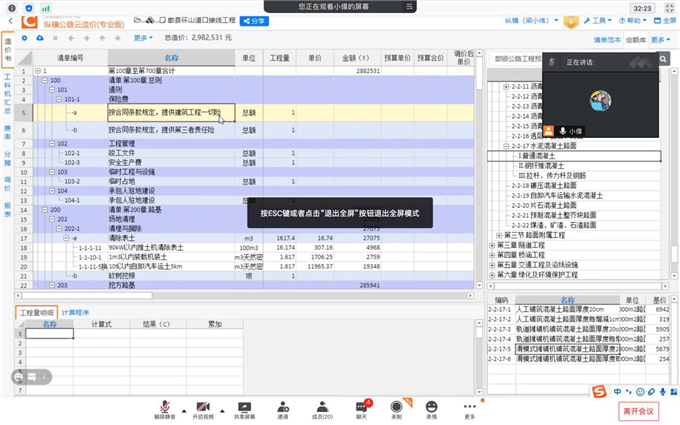Switch to the 工程量明细 tab
This screenshot has height=425, width=680.
[x=37, y=313]
